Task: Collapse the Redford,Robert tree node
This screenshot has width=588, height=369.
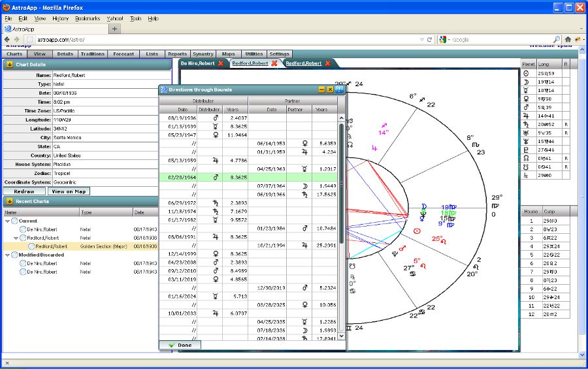Action: 15,238
